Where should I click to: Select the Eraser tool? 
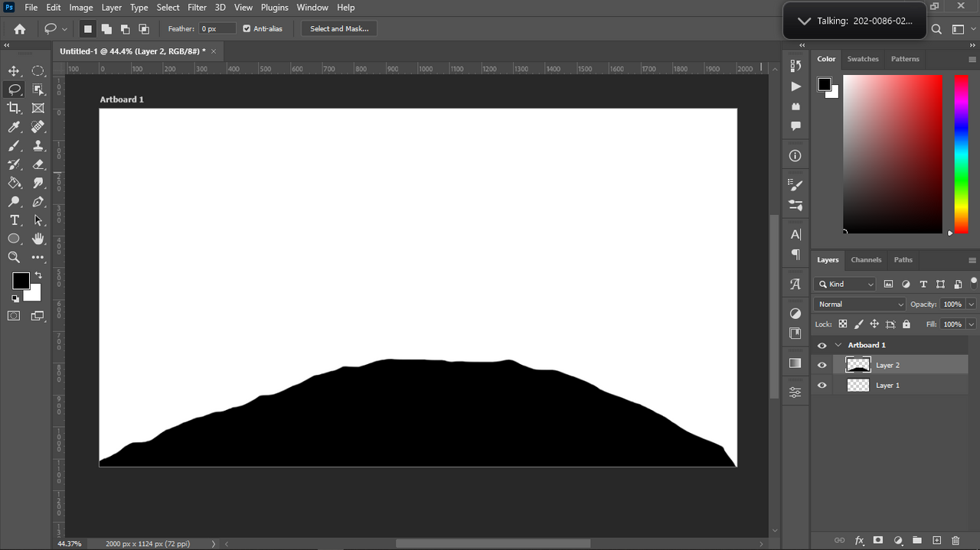pyautogui.click(x=38, y=164)
